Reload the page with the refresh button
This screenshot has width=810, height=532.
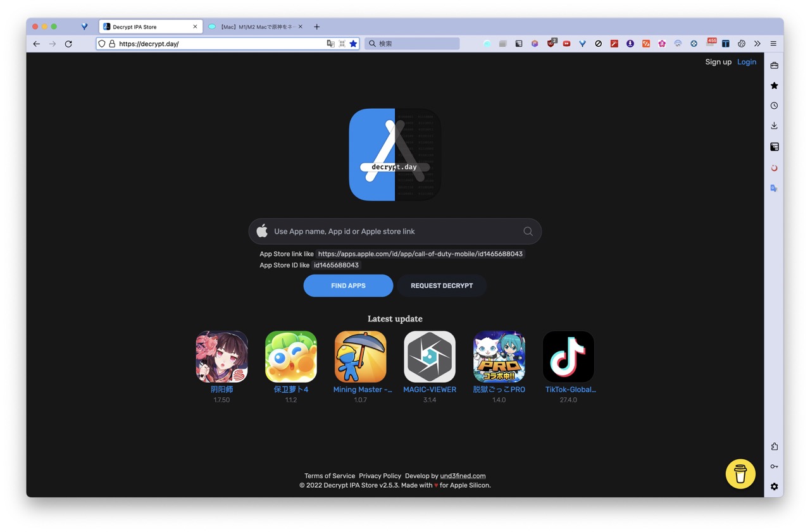(x=68, y=44)
